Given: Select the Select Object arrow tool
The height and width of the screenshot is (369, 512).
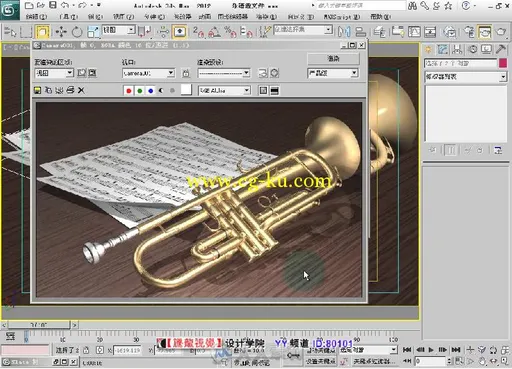Looking at the screenshot, I should pyautogui.click(x=10, y=32).
